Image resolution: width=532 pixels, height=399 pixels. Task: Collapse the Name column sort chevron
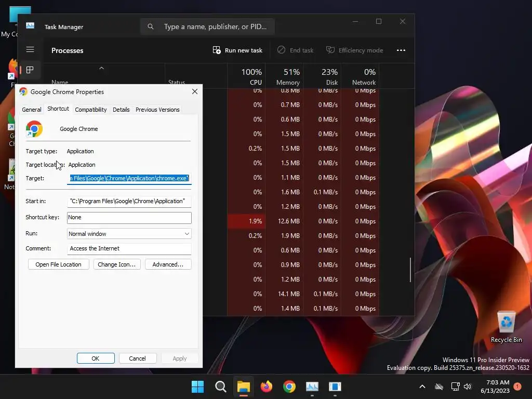(101, 69)
